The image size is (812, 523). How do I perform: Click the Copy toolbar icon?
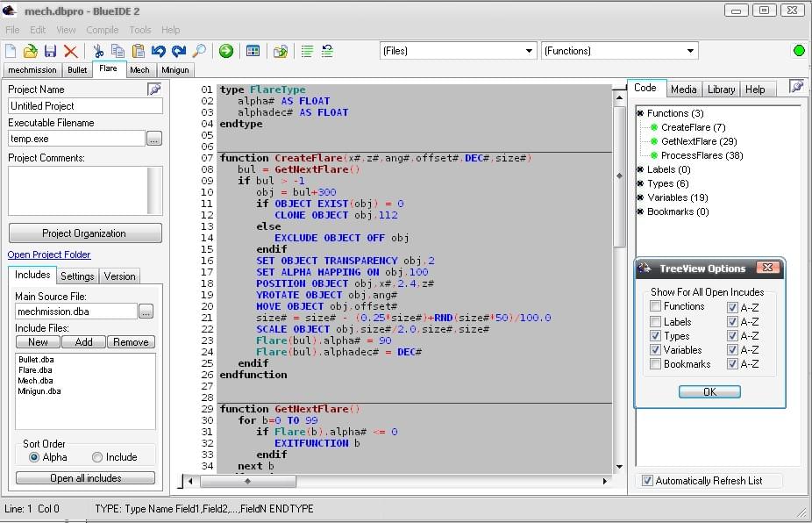(x=118, y=51)
